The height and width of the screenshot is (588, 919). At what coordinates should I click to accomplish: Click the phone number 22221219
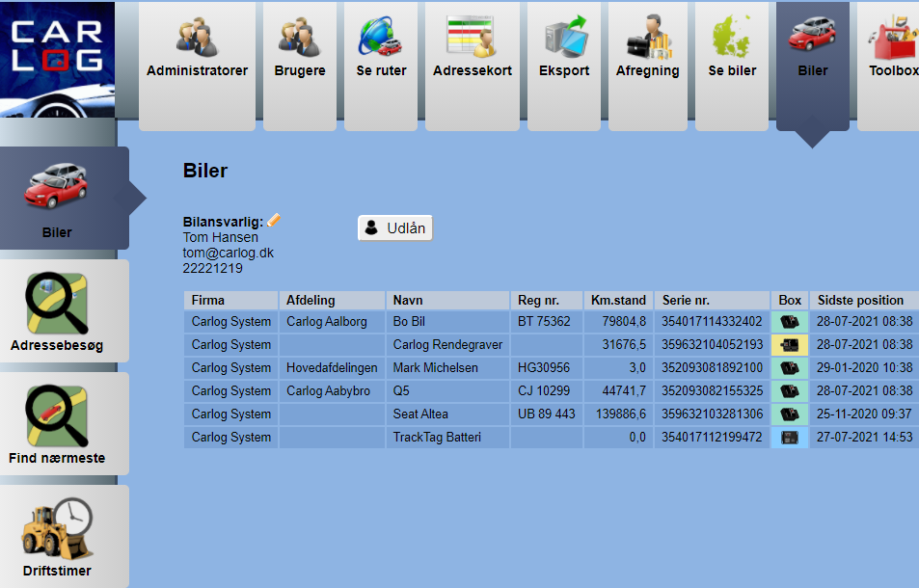pyautogui.click(x=213, y=268)
